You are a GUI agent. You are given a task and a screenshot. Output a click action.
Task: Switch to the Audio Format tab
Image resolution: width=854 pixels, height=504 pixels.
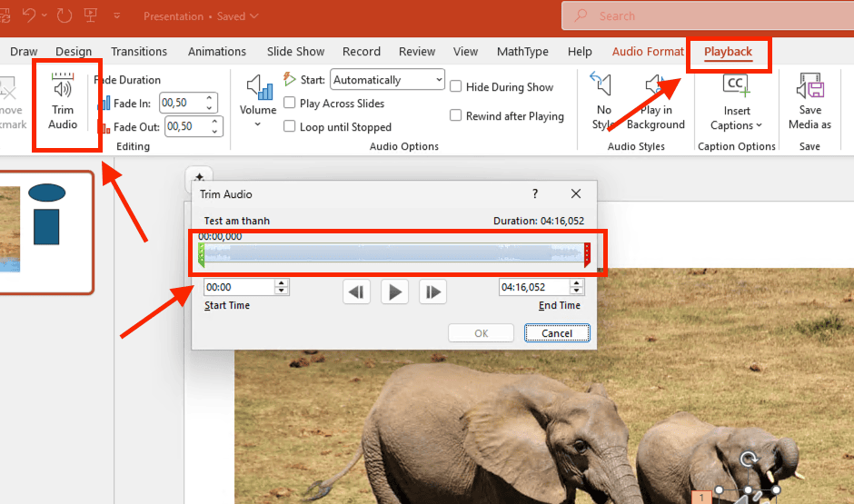648,52
